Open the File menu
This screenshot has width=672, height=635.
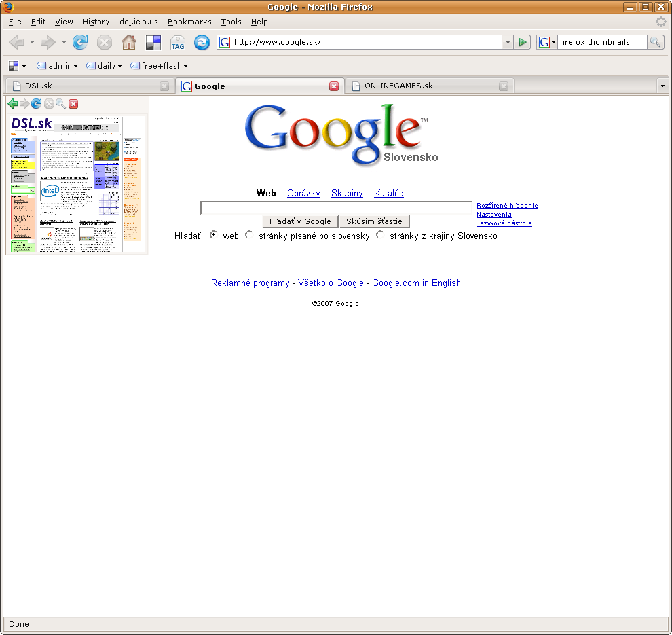coord(15,22)
